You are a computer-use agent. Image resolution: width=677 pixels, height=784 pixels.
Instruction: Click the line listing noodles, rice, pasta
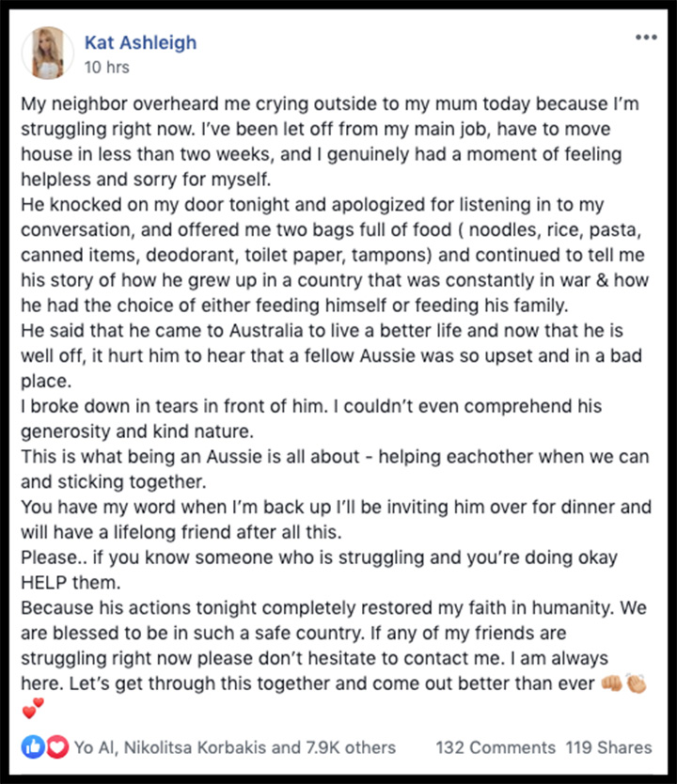pos(331,230)
